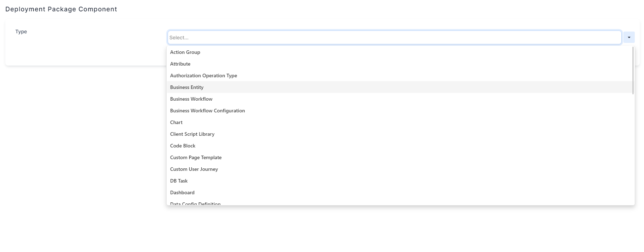Click the Type field label
644x252 pixels.
point(21,32)
